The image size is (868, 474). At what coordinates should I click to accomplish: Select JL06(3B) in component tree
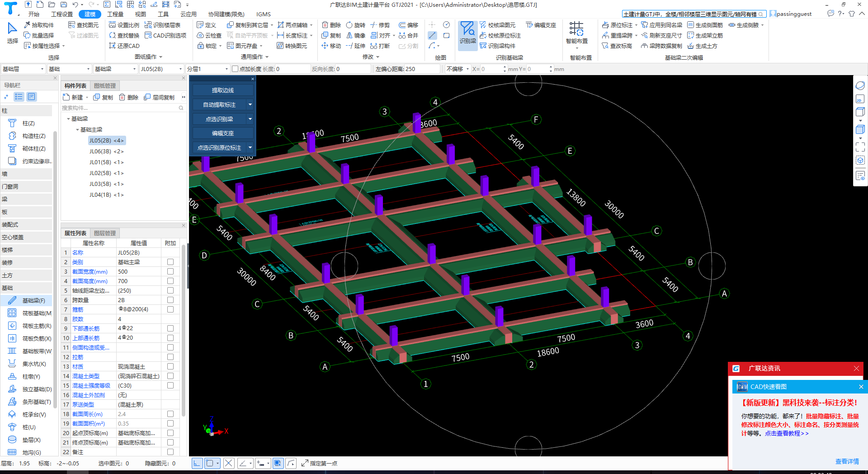click(x=107, y=152)
